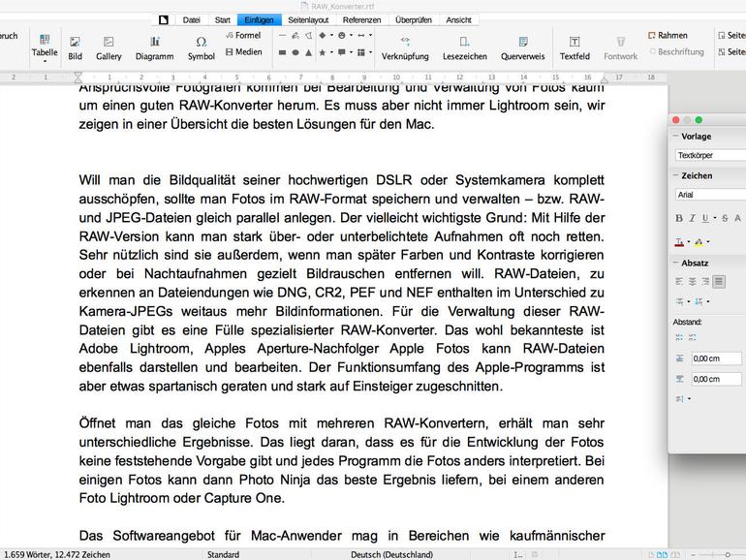Image resolution: width=746 pixels, height=560 pixels.
Task: Open the Textkörper paragraph style combo box
Action: 710,155
